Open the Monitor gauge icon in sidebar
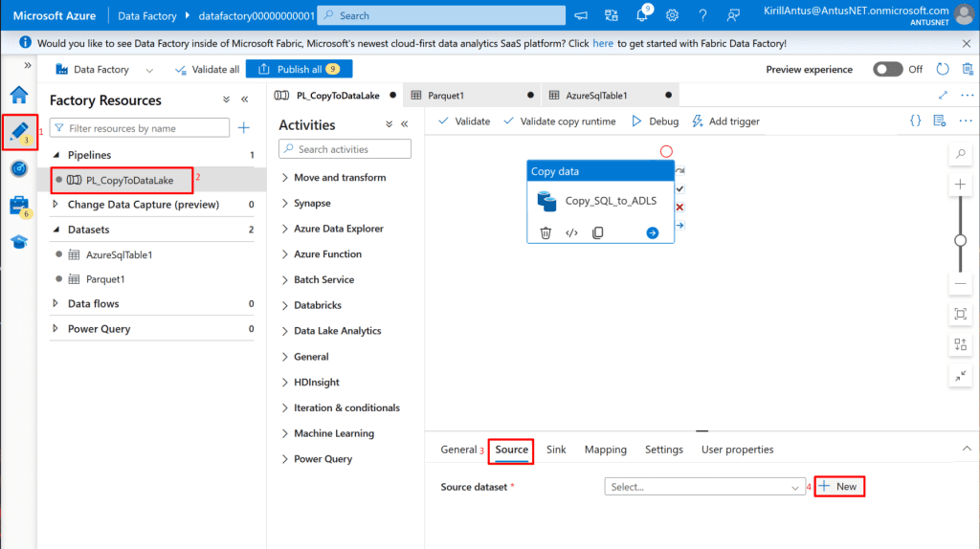This screenshot has width=980, height=549. [x=19, y=168]
